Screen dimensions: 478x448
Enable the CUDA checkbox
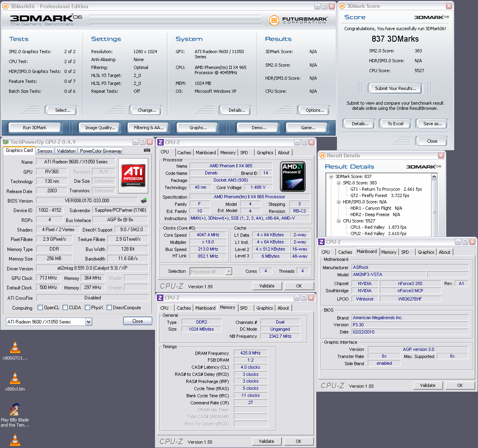point(65,308)
